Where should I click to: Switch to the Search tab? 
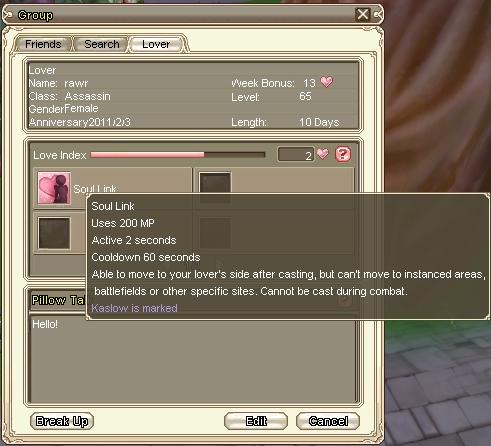102,44
